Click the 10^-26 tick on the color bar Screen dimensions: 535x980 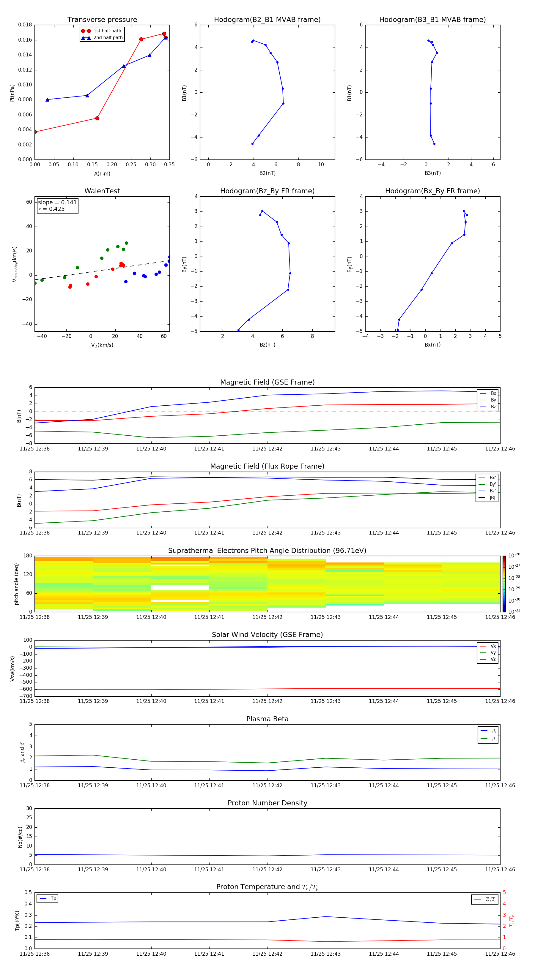click(514, 555)
